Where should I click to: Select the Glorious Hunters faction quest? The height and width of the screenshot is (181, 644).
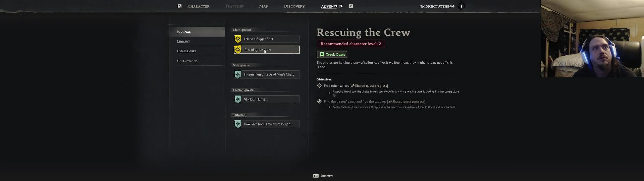coord(267,99)
